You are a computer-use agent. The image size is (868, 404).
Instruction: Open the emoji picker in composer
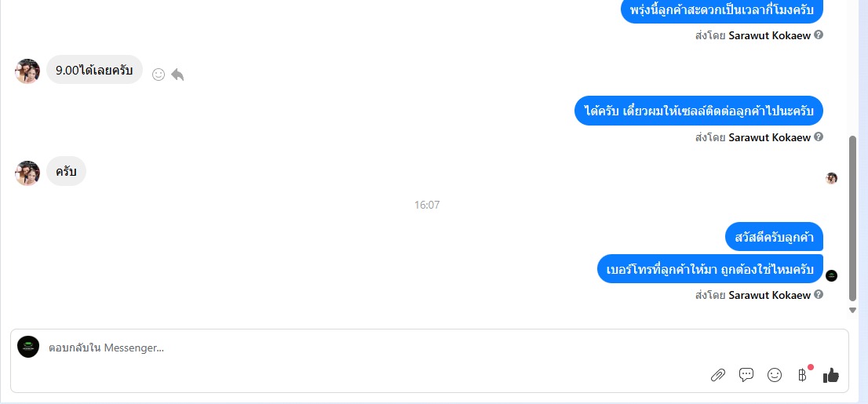pos(775,375)
